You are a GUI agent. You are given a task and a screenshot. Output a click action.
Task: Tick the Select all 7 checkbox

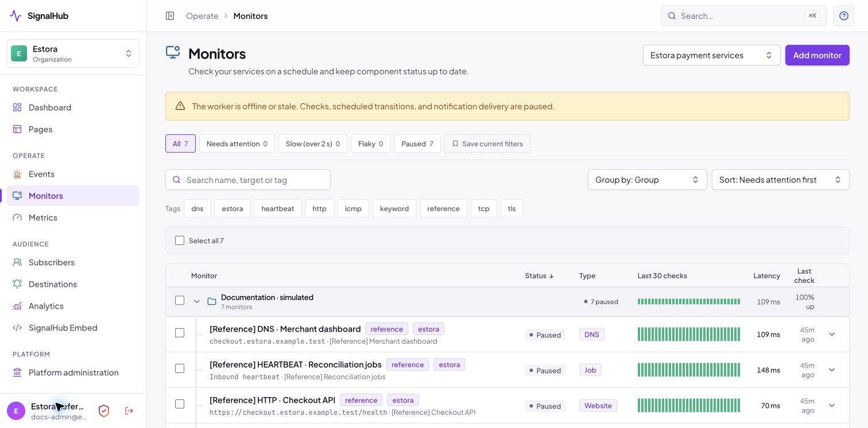[180, 241]
